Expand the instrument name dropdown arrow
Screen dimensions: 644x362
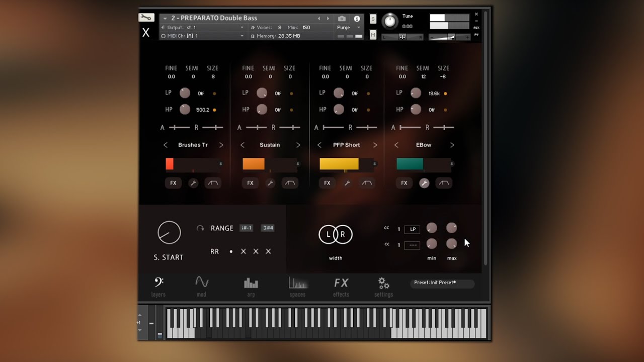165,19
